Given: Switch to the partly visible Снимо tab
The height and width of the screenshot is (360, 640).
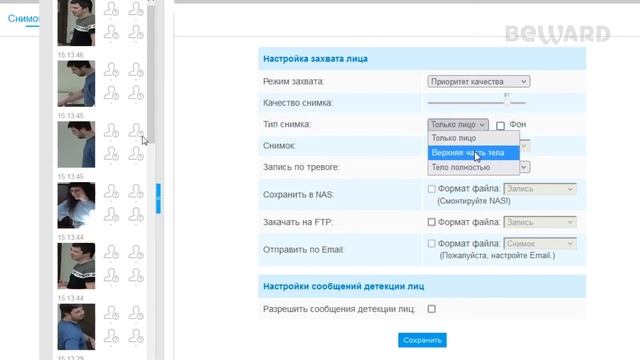Looking at the screenshot, I should (23, 19).
